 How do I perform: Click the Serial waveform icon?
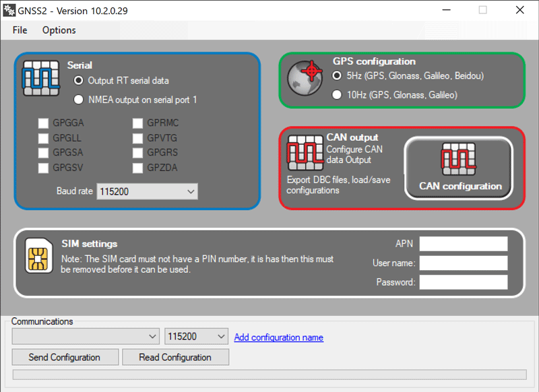[x=41, y=78]
